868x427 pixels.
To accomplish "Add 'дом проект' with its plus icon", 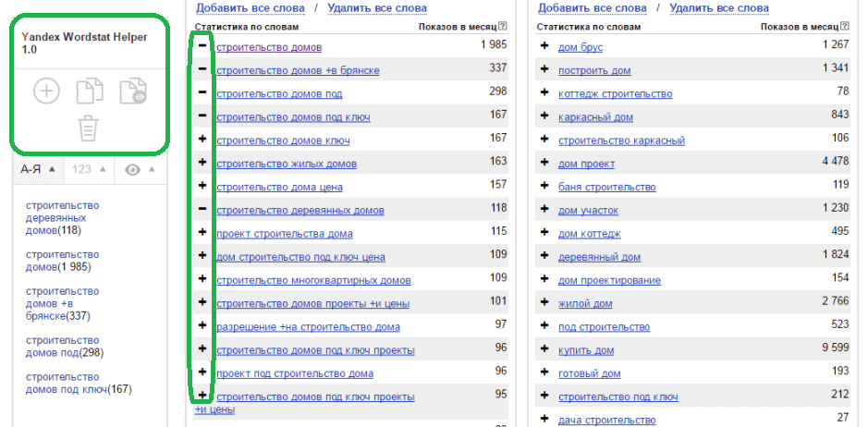I will pos(544,162).
